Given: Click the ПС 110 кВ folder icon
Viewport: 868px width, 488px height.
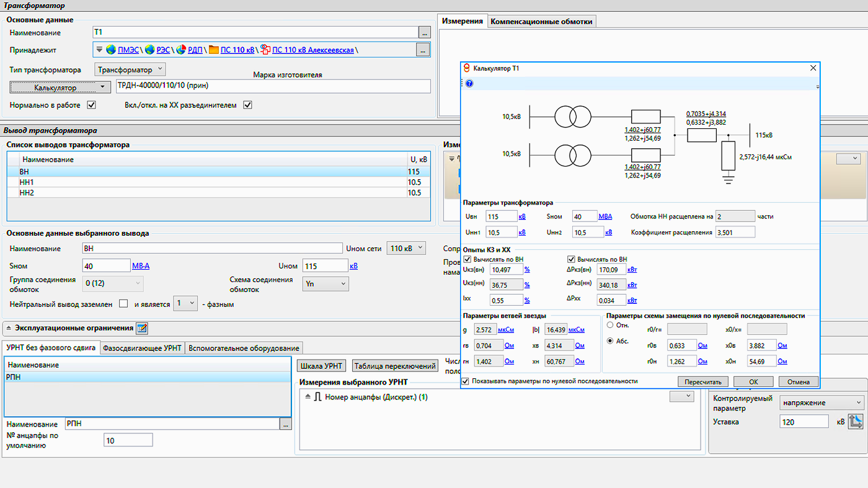Looking at the screenshot, I should pyautogui.click(x=214, y=50).
